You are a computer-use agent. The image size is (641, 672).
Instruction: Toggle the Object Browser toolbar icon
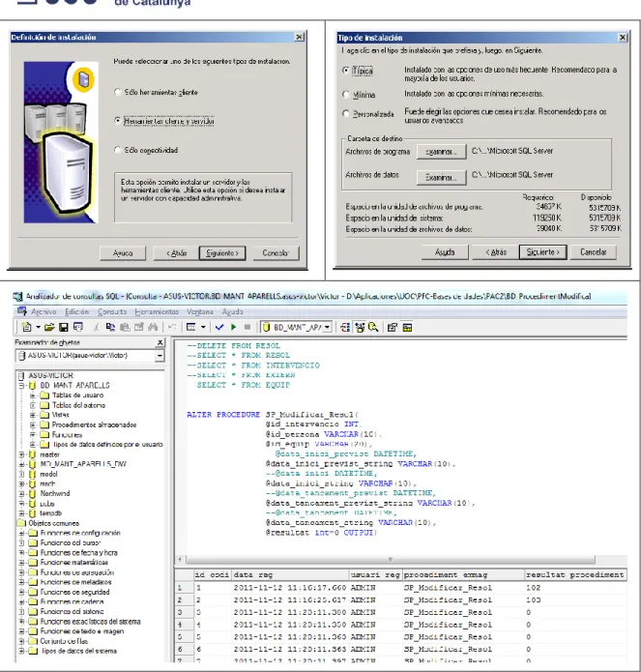click(x=360, y=328)
